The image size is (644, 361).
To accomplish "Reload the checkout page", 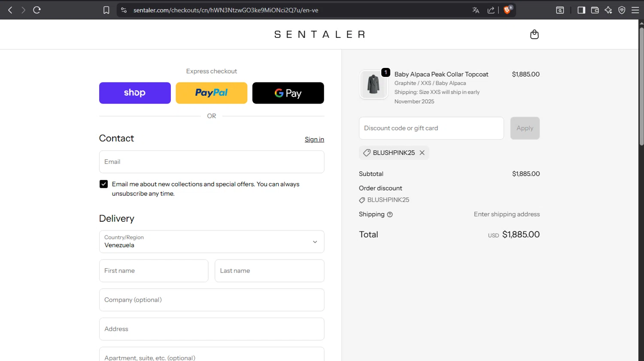I will (37, 10).
